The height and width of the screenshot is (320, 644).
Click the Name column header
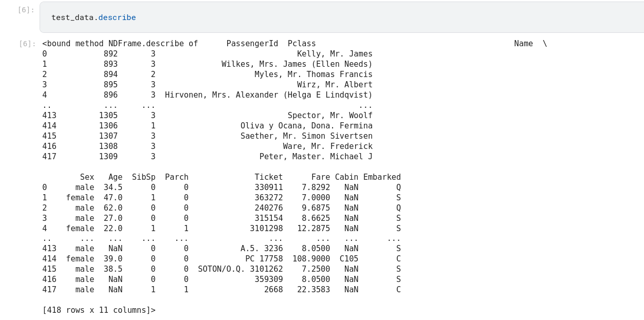pos(523,44)
